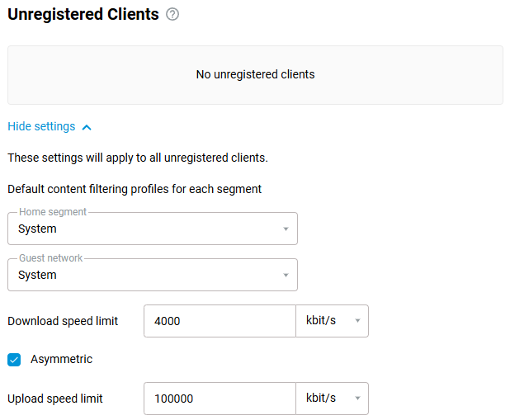Click the chevron-up icon next to Hide settings
The image size is (510, 420).
coord(87,127)
